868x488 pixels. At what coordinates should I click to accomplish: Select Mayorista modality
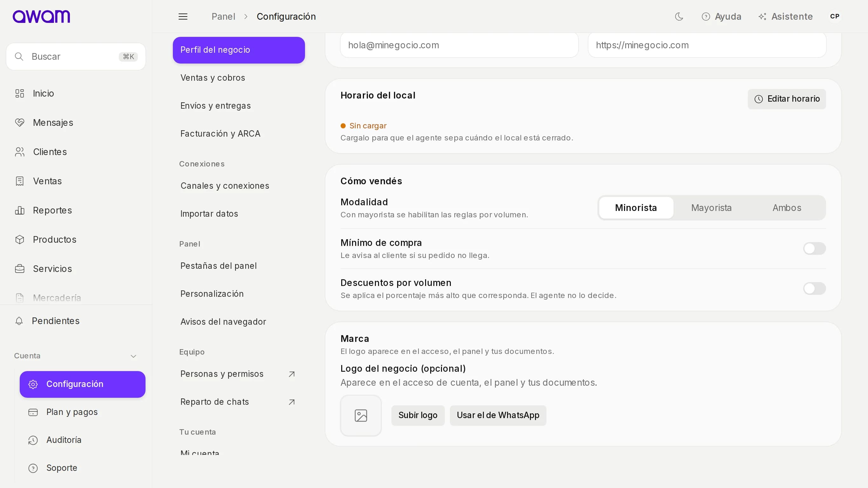click(x=711, y=208)
